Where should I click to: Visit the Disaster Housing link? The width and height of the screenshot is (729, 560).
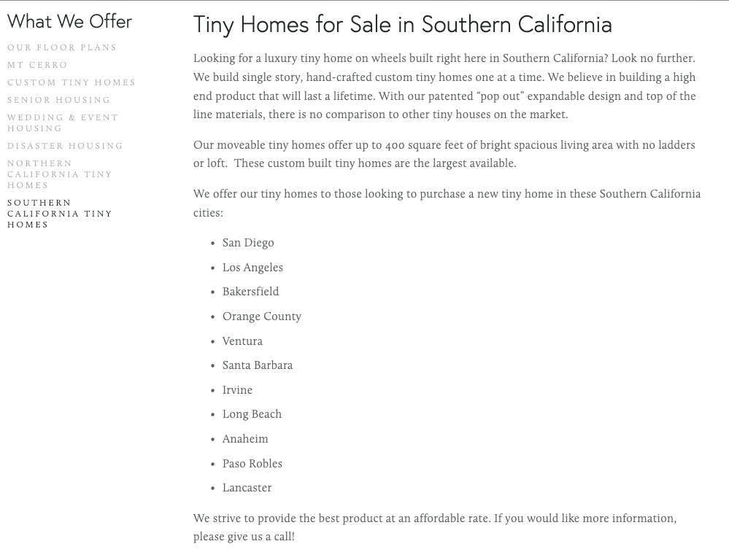[x=65, y=146]
